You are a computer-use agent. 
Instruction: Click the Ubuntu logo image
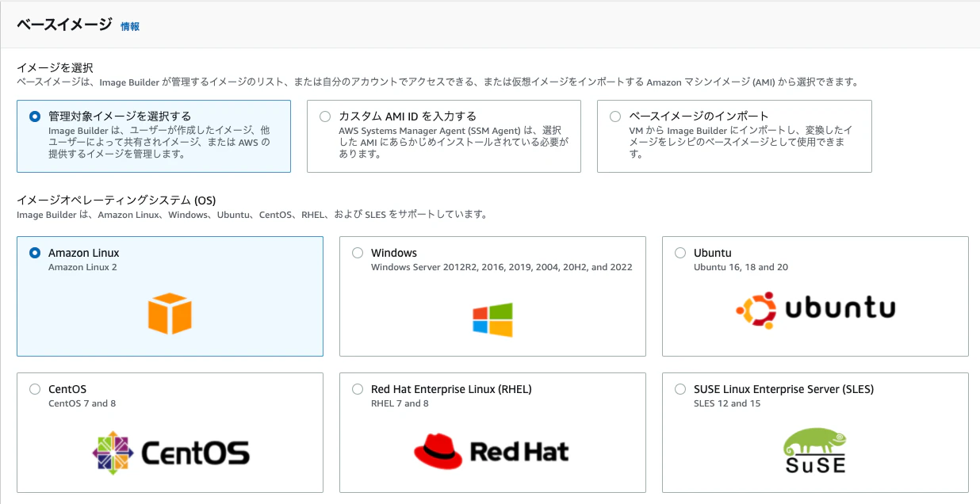[815, 309]
